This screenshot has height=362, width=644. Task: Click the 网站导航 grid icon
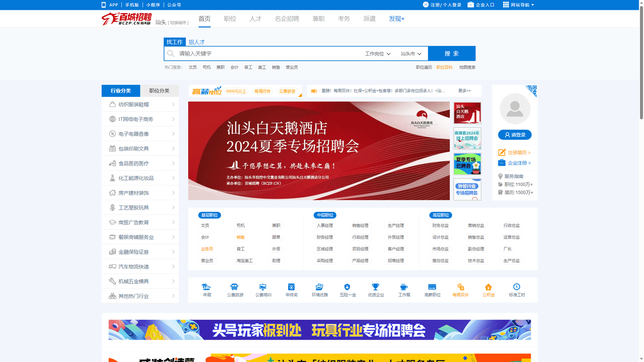(x=506, y=5)
